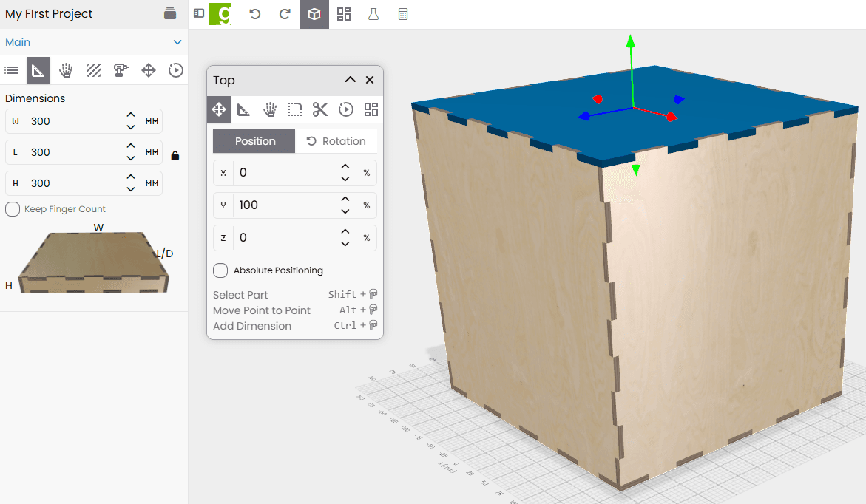Open the flat parts layout view
This screenshot has width=866, height=504.
(x=344, y=14)
